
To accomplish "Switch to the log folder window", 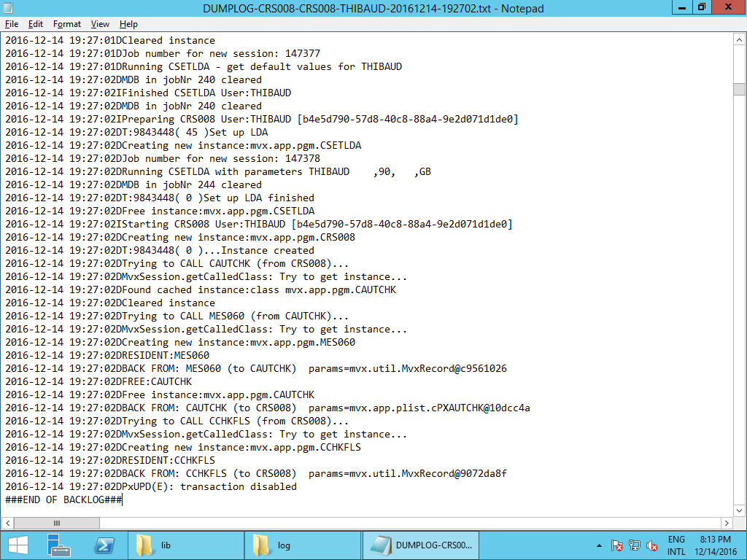I will (302, 545).
